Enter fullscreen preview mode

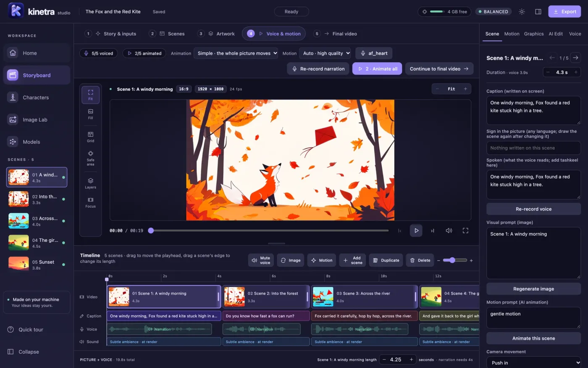(465, 230)
